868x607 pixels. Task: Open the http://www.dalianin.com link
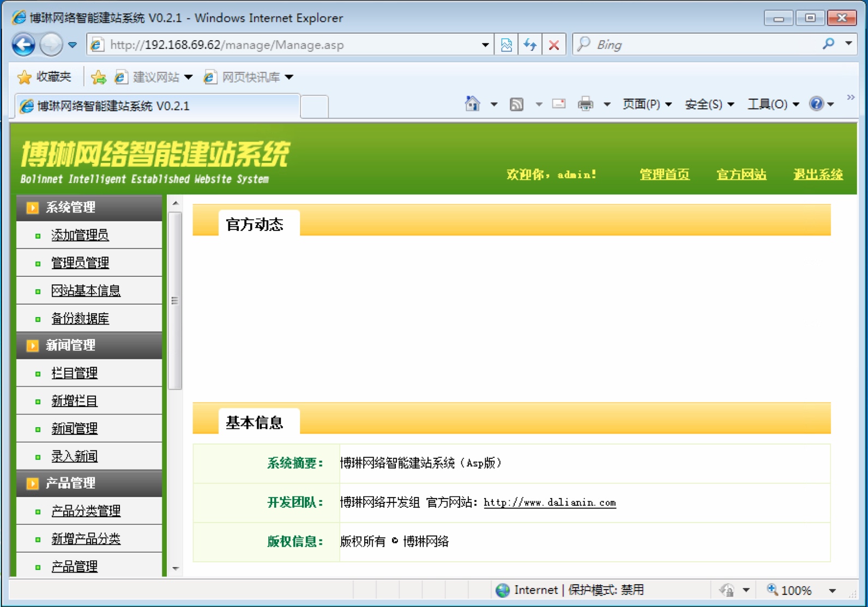tap(550, 502)
